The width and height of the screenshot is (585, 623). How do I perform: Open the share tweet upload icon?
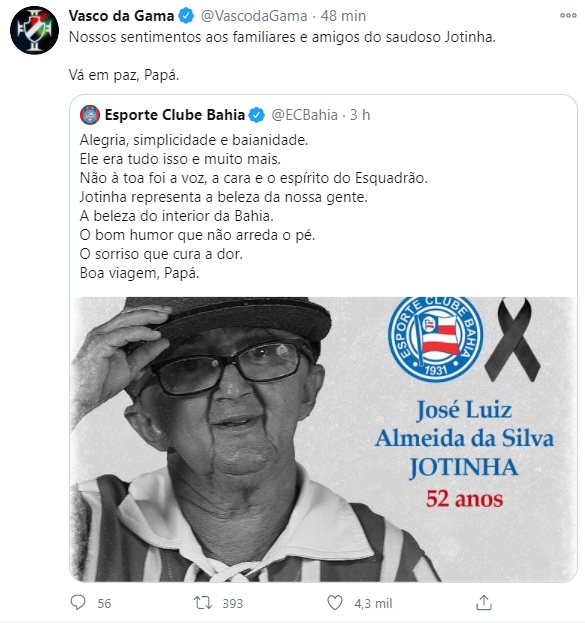pos(484,602)
